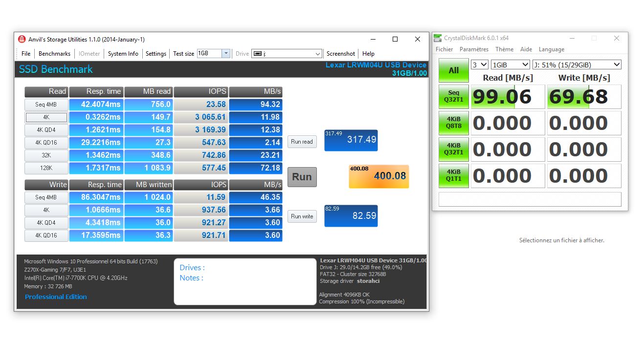Viewport: 644px width, 341px height.
Task: Open the Drive selection dropdown in Anvil
Action: click(317, 54)
